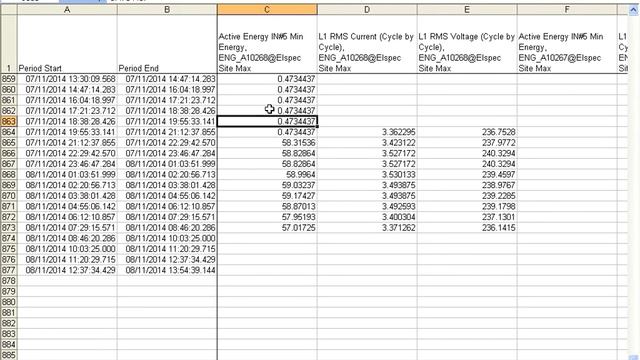Select cell 59.17427
This screenshot has height=360, width=640.
267,196
